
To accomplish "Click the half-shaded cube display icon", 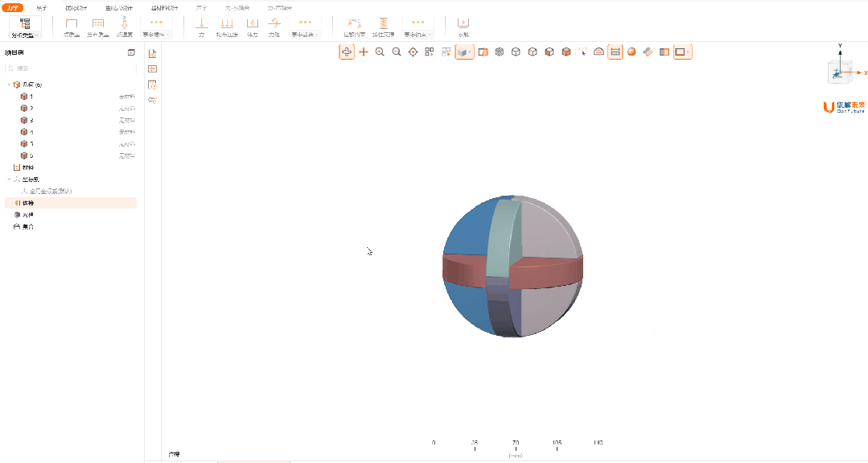I will pos(549,52).
